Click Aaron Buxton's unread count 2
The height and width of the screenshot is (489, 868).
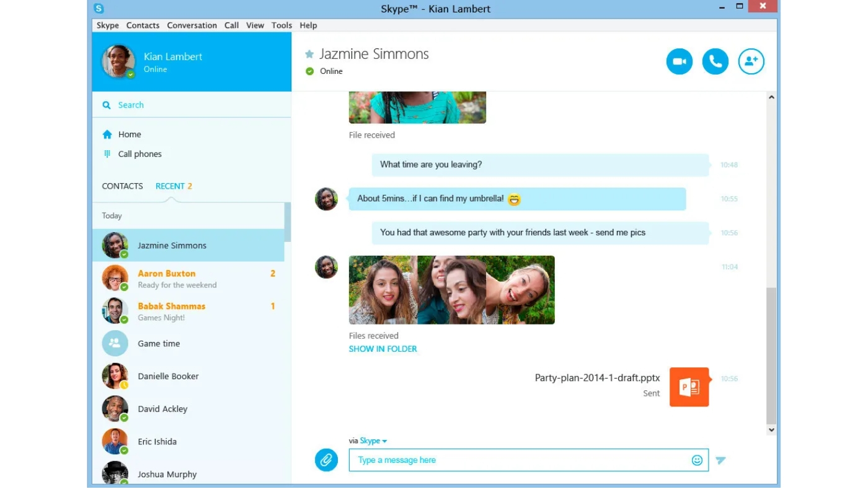click(x=272, y=274)
